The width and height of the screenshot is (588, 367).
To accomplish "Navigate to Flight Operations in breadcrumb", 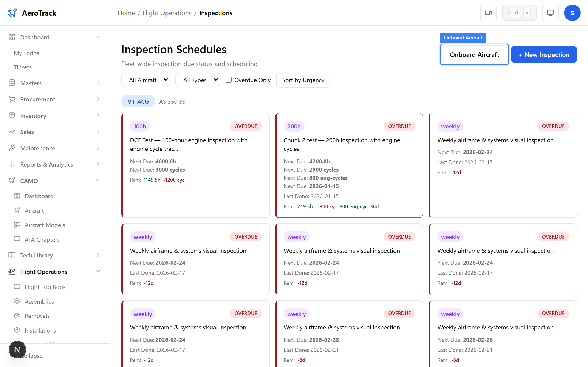I will (167, 13).
